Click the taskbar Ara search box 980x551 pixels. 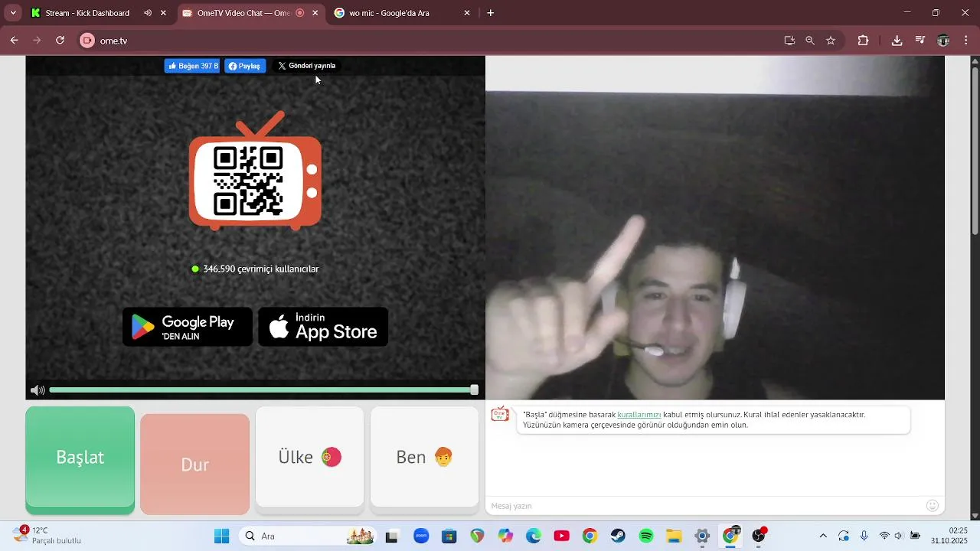pos(308,536)
